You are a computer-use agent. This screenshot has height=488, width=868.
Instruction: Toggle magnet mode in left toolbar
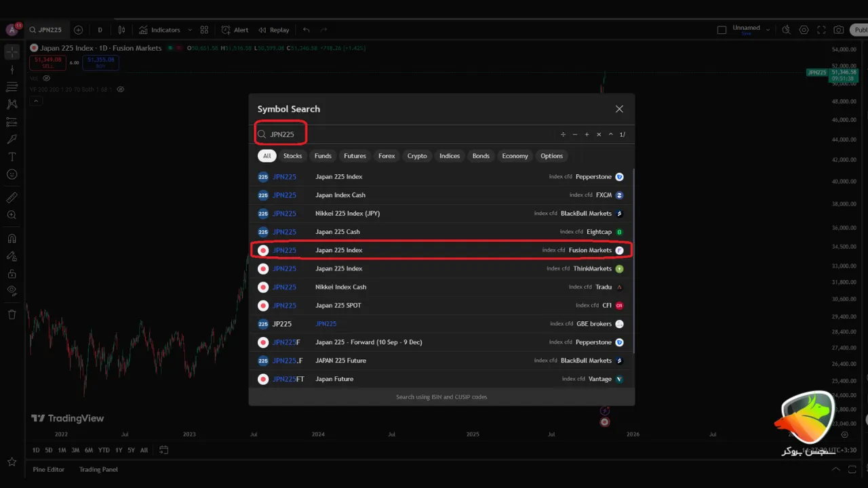(x=12, y=239)
